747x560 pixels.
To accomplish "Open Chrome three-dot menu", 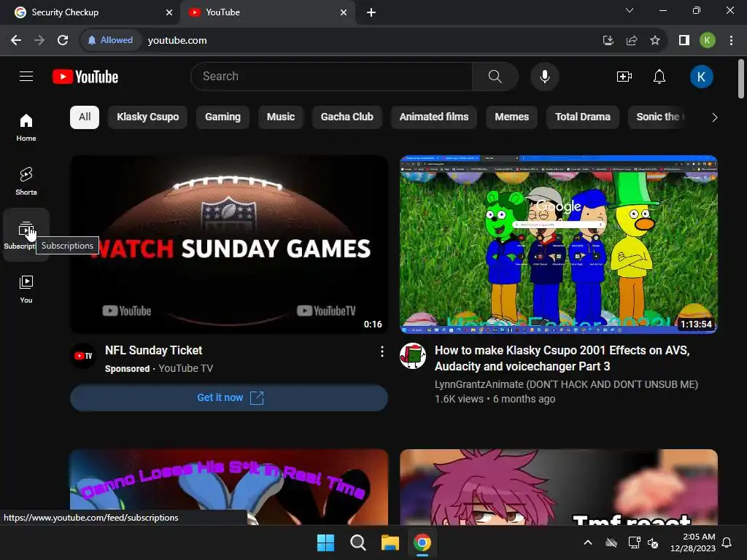I will (x=731, y=40).
